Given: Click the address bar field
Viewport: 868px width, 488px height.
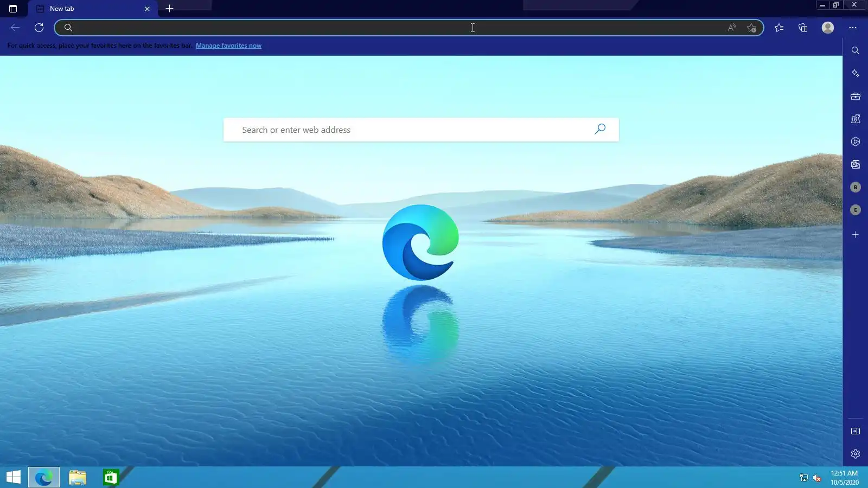Looking at the screenshot, I should point(409,28).
